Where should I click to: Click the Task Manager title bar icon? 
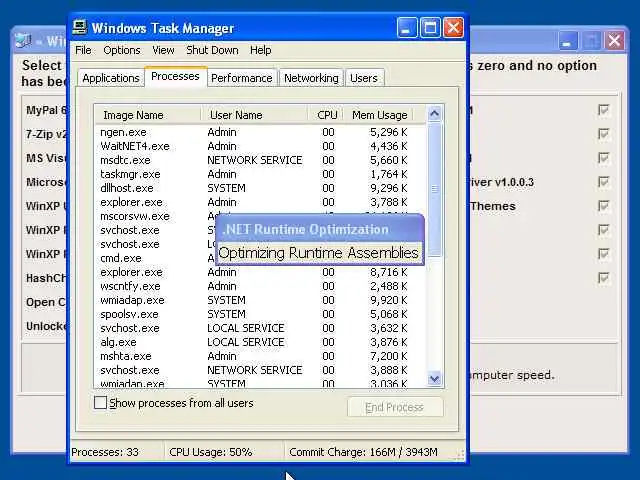(80, 28)
